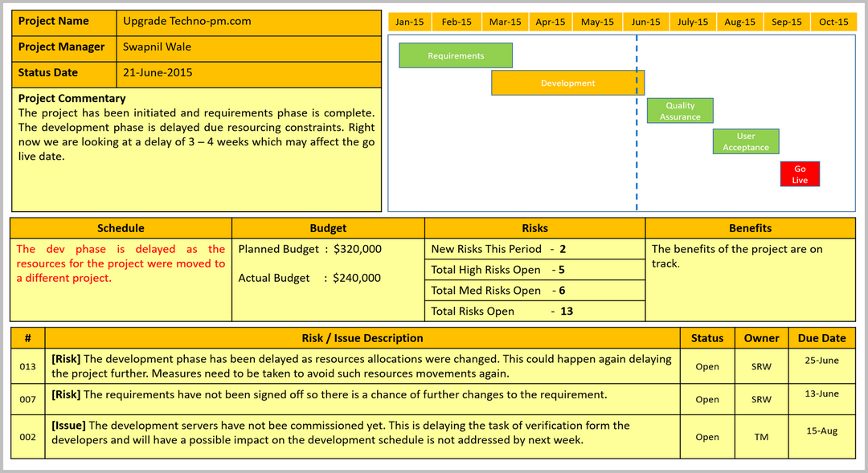Select the Swapnil Wale project manager cell
Screen dimensions: 868x473
249,47
